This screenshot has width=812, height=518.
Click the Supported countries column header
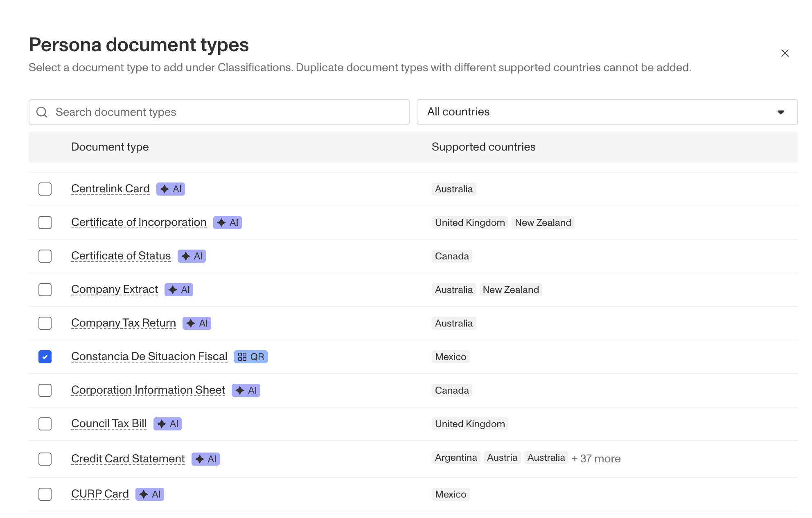point(483,147)
